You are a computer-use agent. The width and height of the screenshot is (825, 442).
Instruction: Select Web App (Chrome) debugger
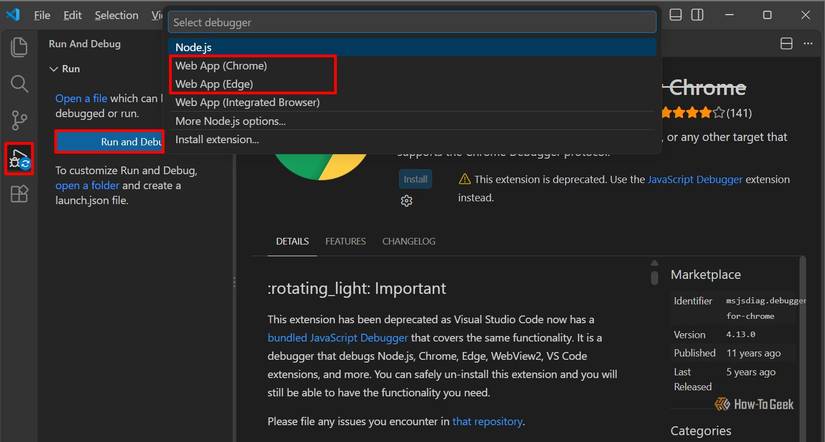click(x=412, y=66)
